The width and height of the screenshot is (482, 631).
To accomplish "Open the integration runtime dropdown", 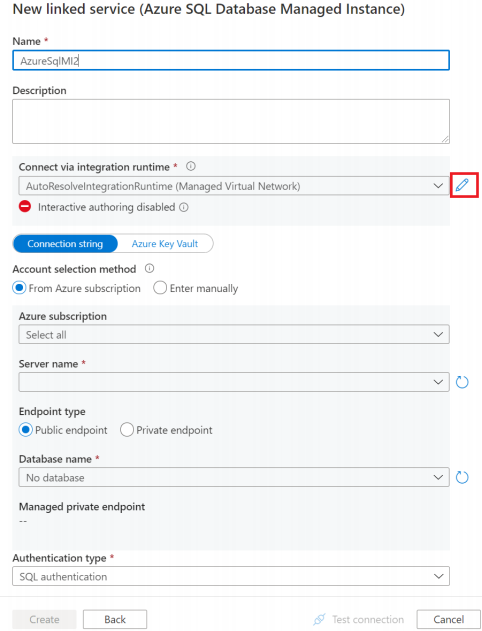I will point(234,186).
